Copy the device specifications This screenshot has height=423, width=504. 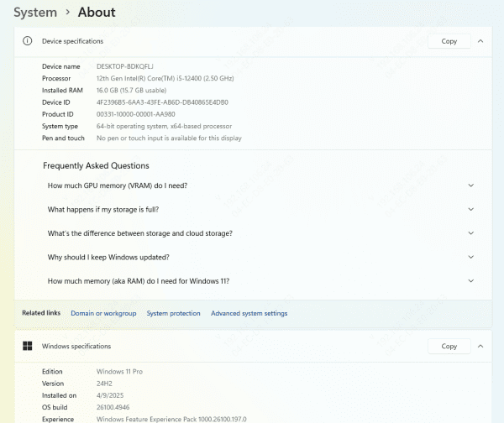449,41
